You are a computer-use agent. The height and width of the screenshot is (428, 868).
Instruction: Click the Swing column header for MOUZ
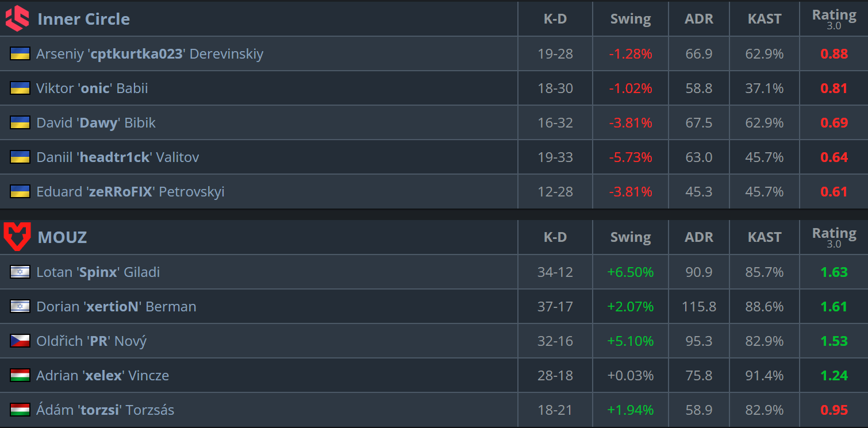631,237
